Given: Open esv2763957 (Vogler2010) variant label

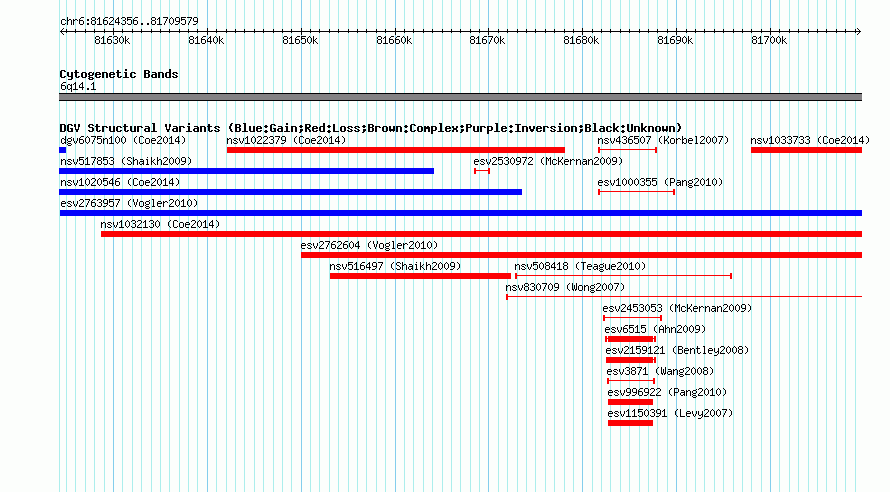Looking at the screenshot, I should point(129,203).
